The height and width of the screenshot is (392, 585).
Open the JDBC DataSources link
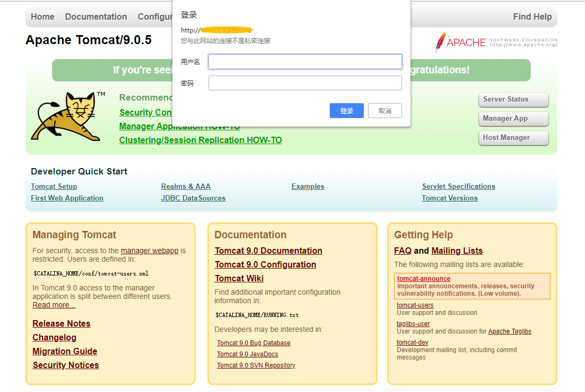click(x=193, y=198)
